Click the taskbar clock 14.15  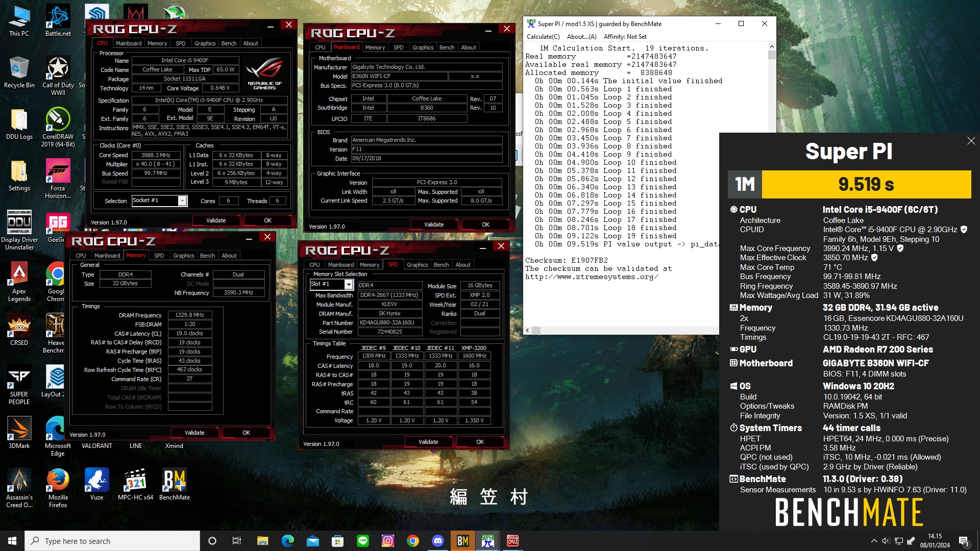click(935, 541)
